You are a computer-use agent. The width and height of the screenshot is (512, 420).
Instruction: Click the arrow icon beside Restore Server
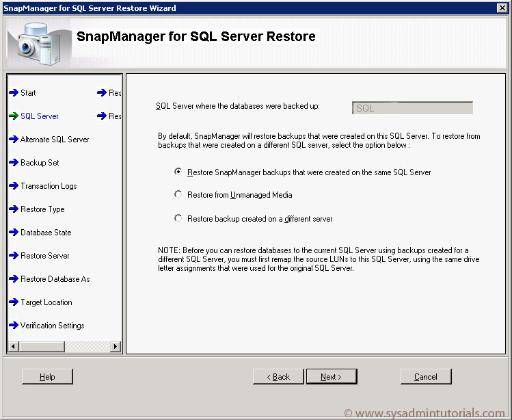pos(14,256)
